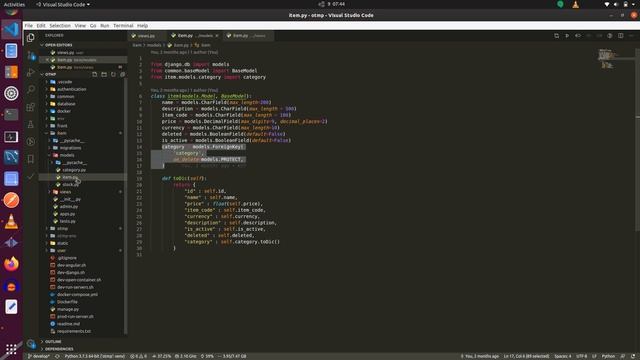Click the UTF-8 encoding in status bar
Viewport: 640px width, 360px height.
581,356
